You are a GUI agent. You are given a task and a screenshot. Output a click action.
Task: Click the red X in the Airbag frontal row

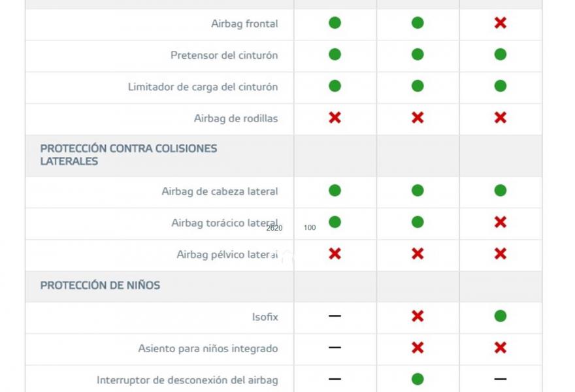point(500,24)
